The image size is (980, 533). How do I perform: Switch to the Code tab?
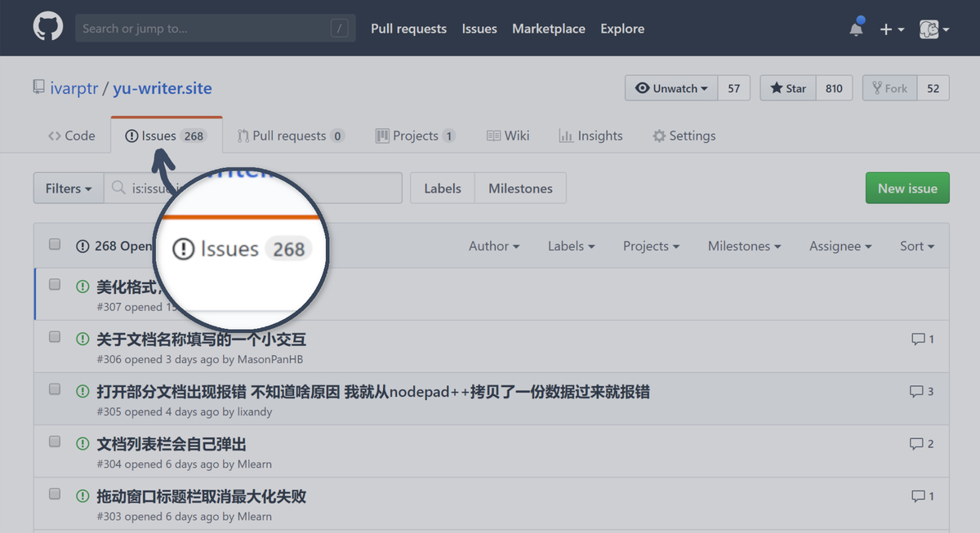72,135
